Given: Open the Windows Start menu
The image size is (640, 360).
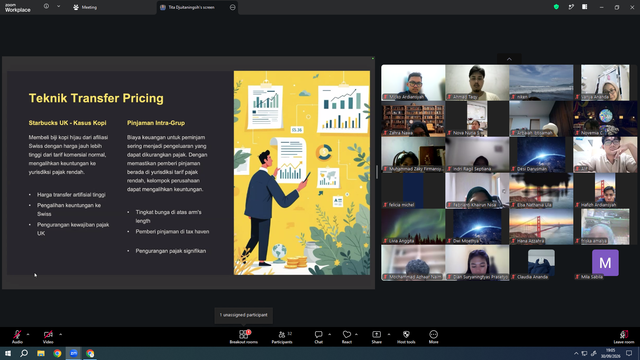Looking at the screenshot, I should click(x=8, y=353).
